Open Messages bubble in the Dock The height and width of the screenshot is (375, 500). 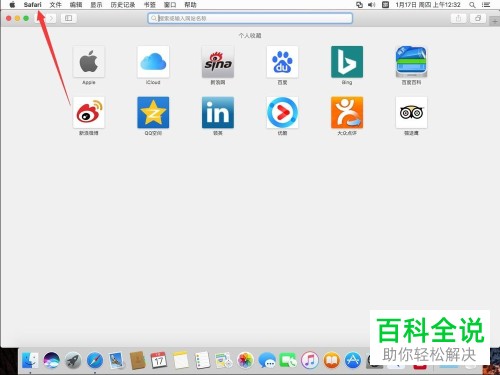tap(267, 361)
